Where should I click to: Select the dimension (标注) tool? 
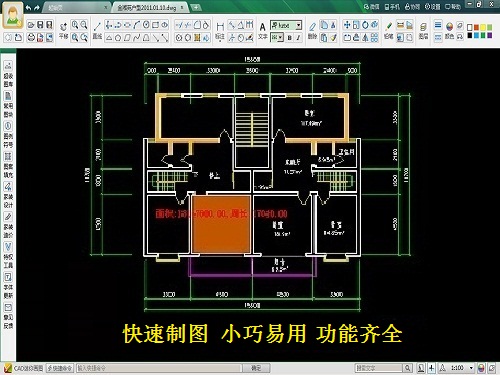220,31
